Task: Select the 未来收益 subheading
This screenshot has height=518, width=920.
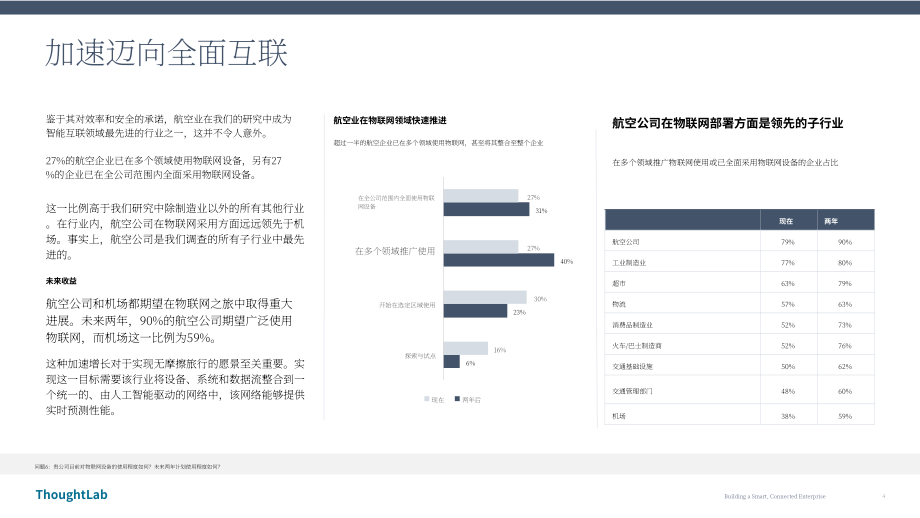Action: coord(62,281)
